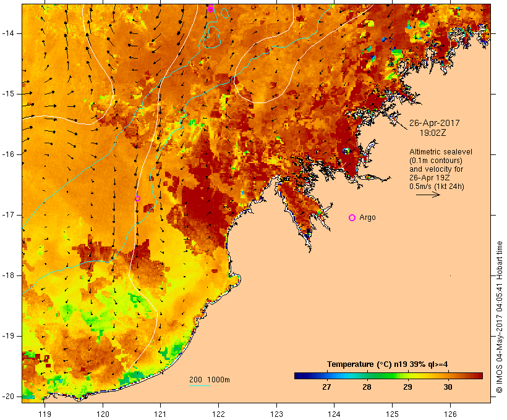Click the '19:02Z' time text
This screenshot has height=420, width=507.
click(433, 133)
